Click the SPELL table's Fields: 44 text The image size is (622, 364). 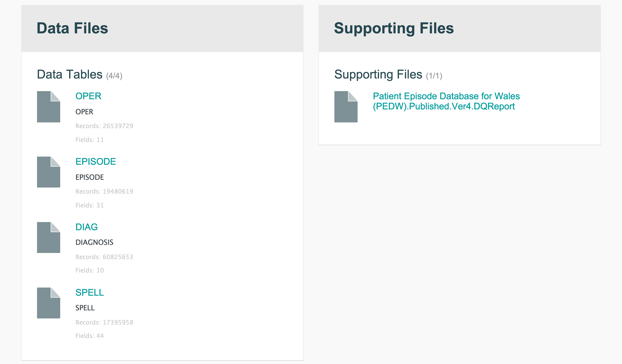point(89,336)
